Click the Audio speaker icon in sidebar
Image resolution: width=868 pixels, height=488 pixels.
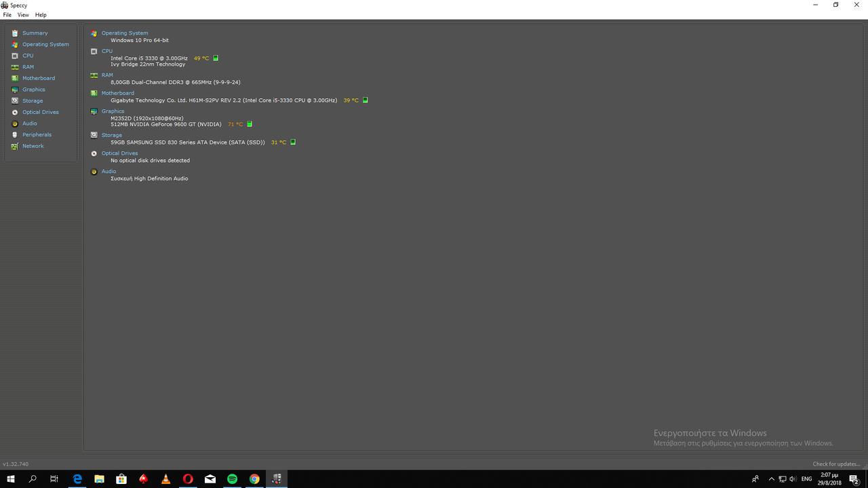click(x=15, y=123)
